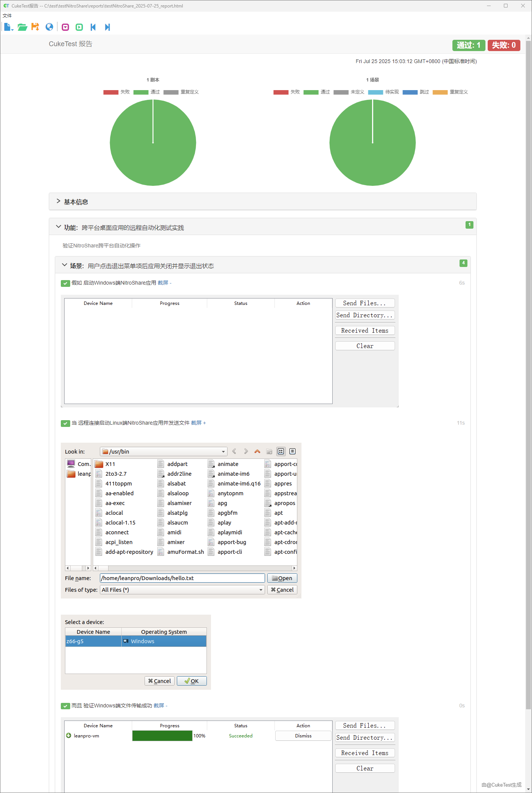The width and height of the screenshot is (532, 793).
Task: Click the green open folder icon
Action: (22, 27)
